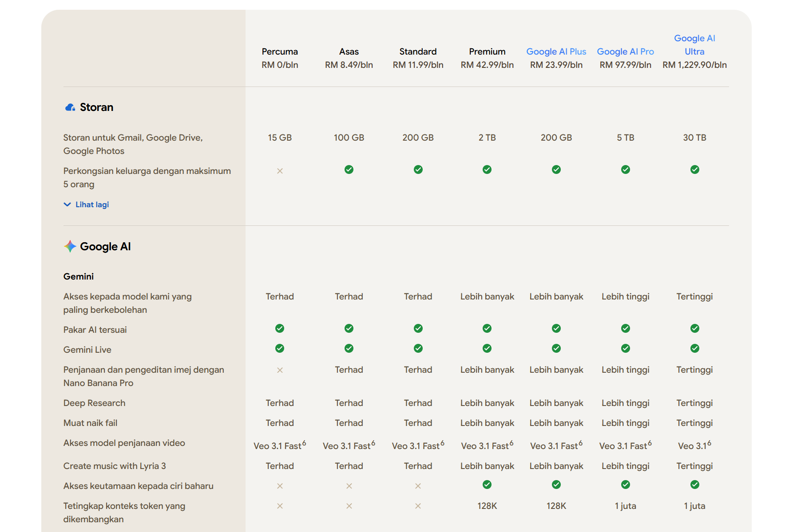The width and height of the screenshot is (797, 532).
Task: Click Gemini Live checkmark under Premium column
Action: pyautogui.click(x=487, y=348)
